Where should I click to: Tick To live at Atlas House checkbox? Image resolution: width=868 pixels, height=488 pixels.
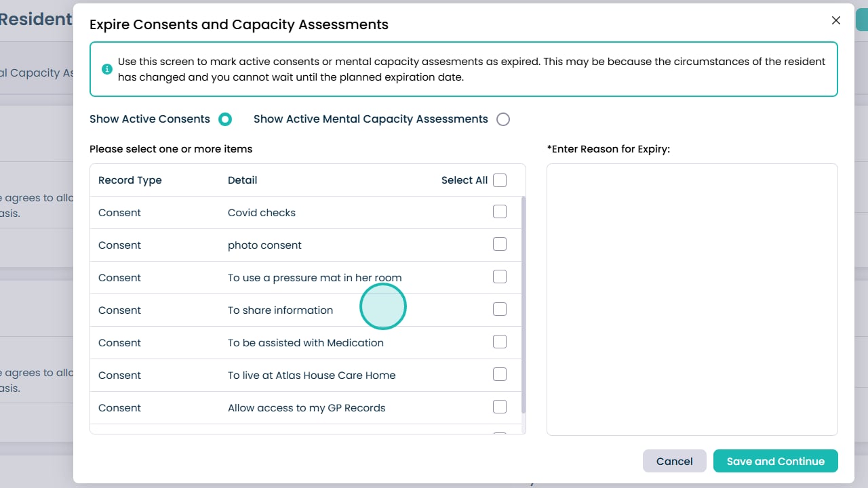coord(500,374)
